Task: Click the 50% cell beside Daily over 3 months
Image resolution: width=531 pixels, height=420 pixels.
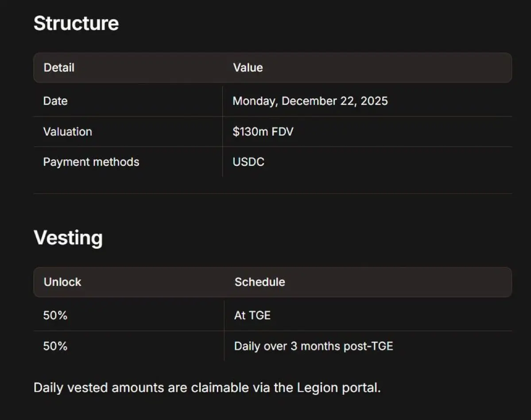Action: pyautogui.click(x=55, y=346)
